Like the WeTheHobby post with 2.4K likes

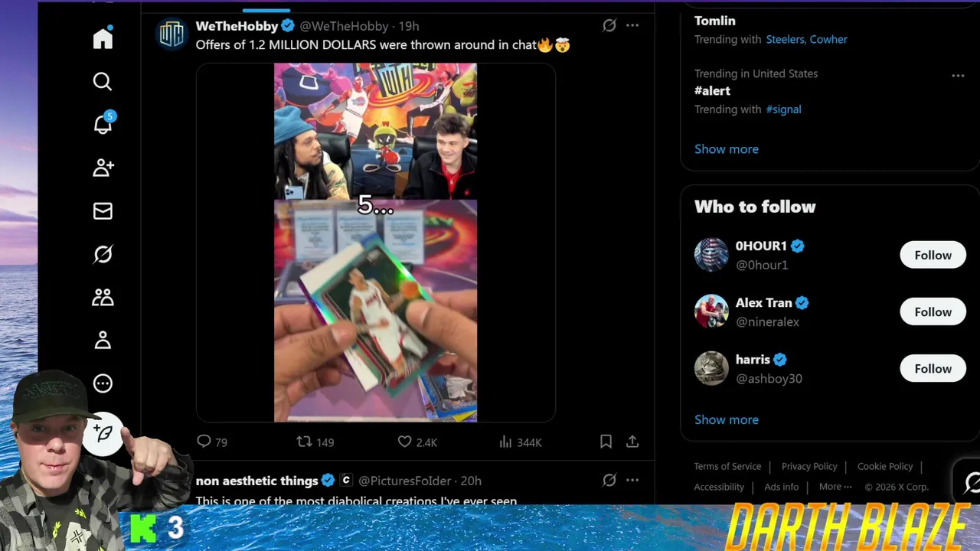[x=417, y=442]
